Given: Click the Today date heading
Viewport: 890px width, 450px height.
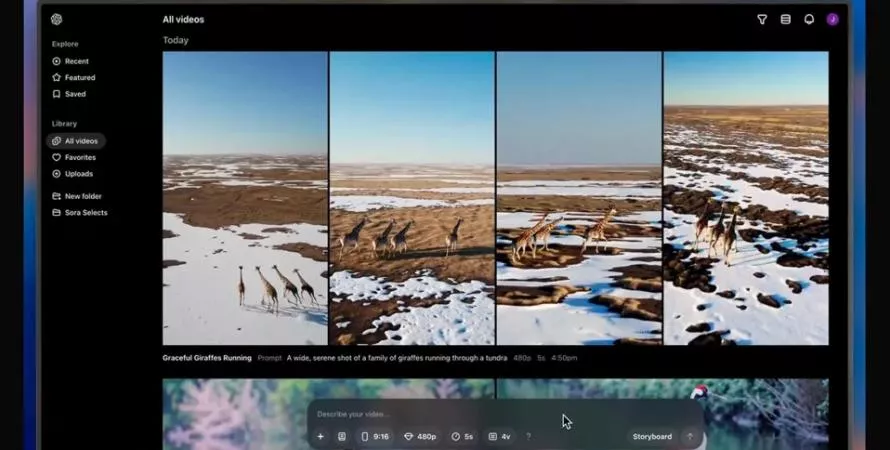Looking at the screenshot, I should tap(175, 40).
